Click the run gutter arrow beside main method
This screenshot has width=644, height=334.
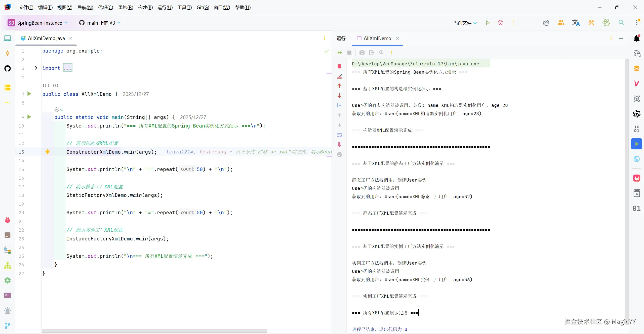point(29,117)
